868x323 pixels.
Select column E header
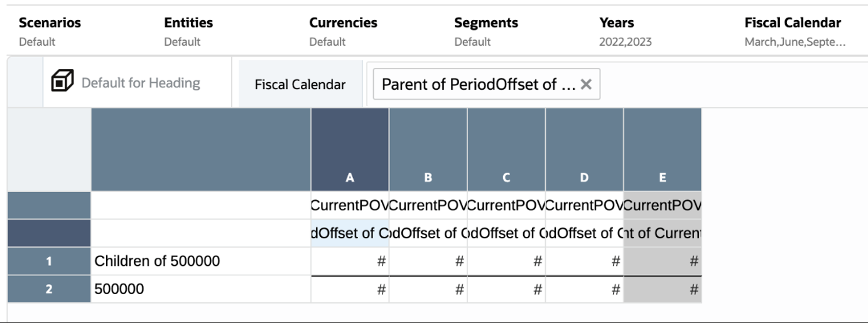click(662, 177)
